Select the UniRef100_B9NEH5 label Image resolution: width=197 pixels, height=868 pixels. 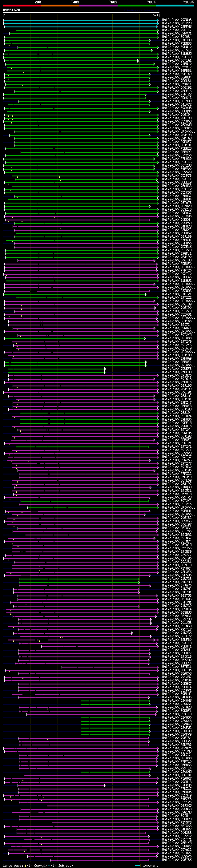coord(177,433)
